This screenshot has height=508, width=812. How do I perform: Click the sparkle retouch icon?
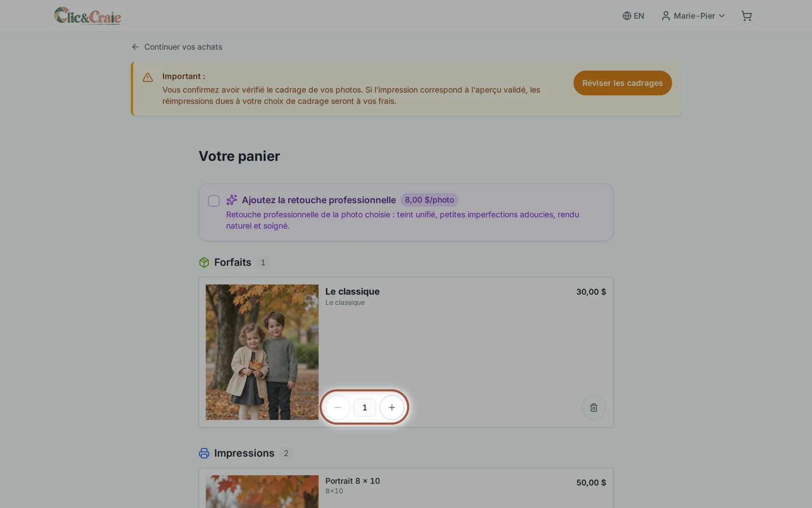click(231, 200)
